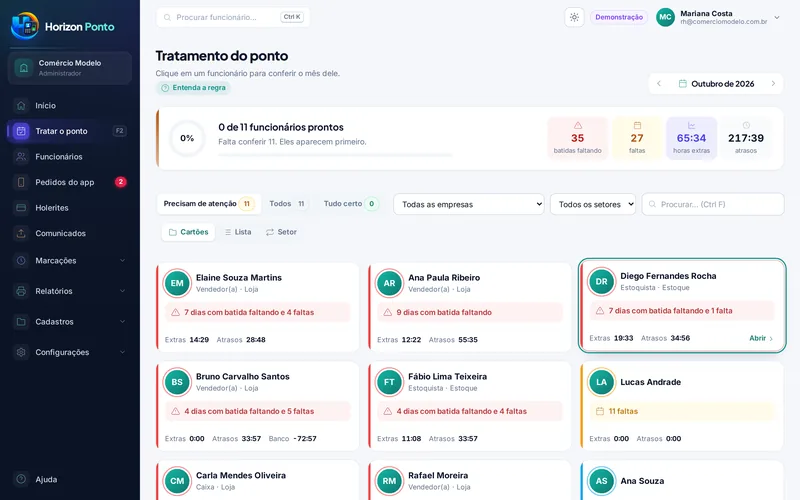
Task: Click Lucas Andrade's 11 faltas alert
Action: [x=682, y=411]
